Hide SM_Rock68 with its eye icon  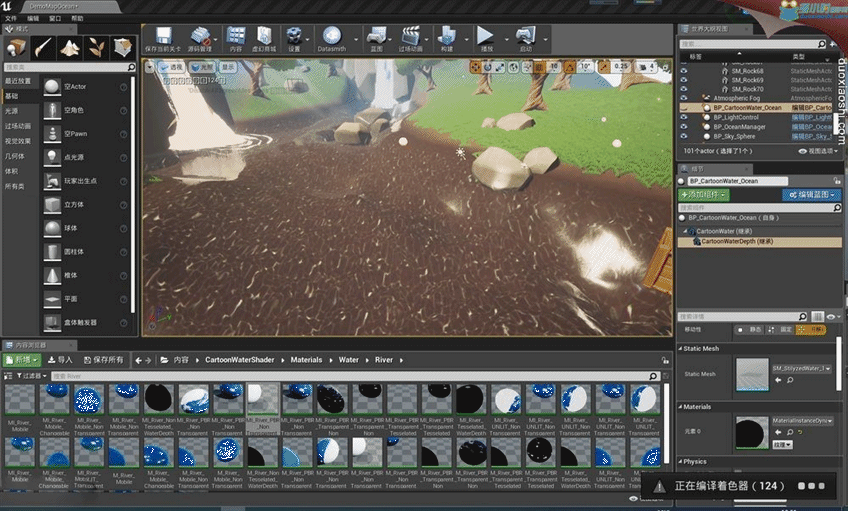(684, 71)
